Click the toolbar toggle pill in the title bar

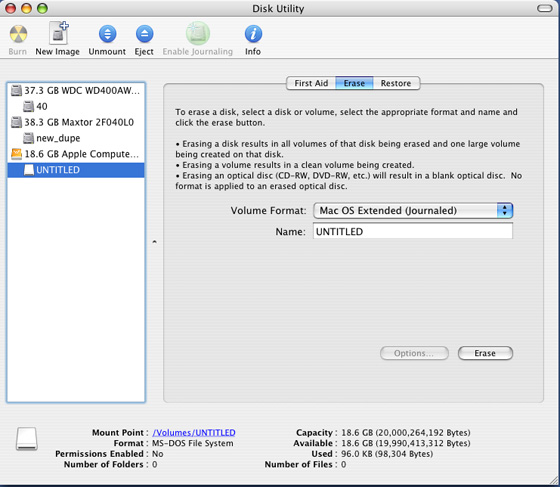pos(545,8)
